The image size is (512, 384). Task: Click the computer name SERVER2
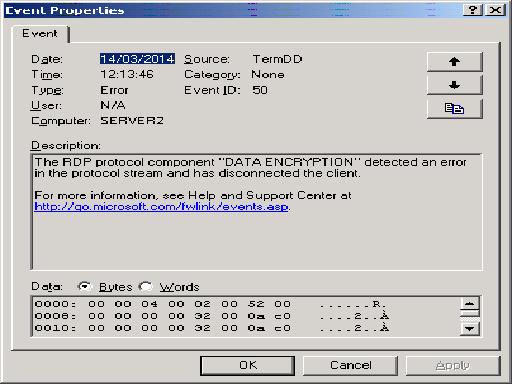pos(132,120)
